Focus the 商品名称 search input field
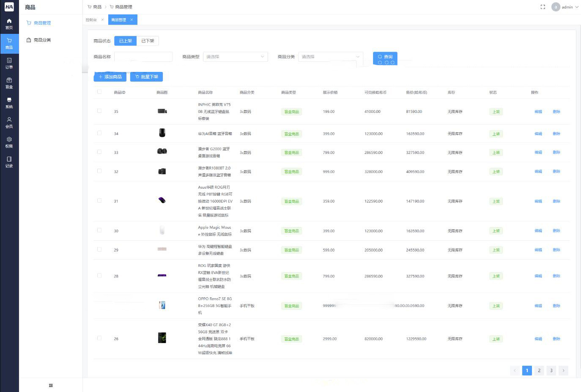Screen dimensions: 581x392 (x=143, y=57)
